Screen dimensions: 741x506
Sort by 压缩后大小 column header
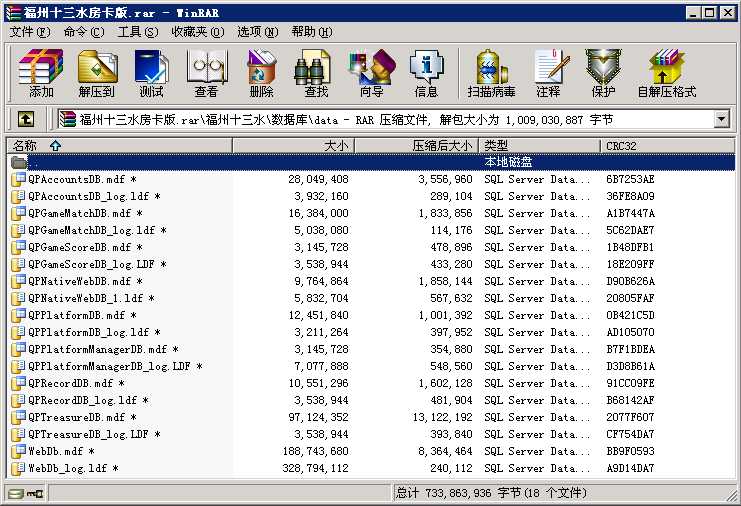[416, 146]
